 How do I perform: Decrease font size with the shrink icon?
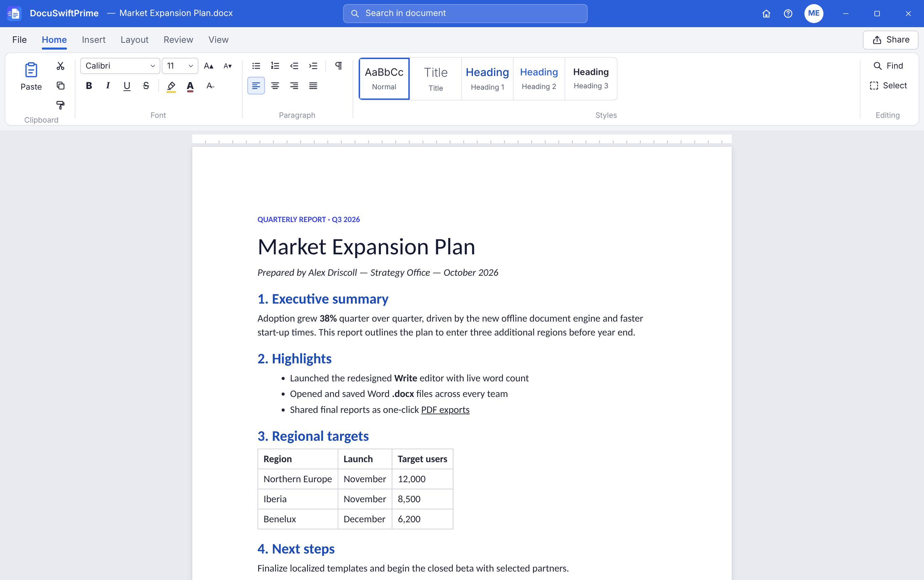click(228, 66)
